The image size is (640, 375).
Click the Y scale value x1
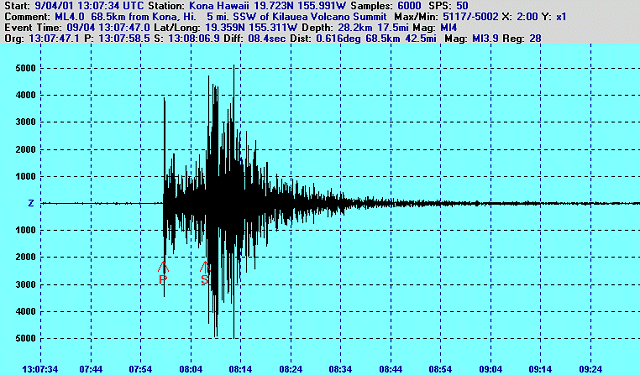coord(561,17)
